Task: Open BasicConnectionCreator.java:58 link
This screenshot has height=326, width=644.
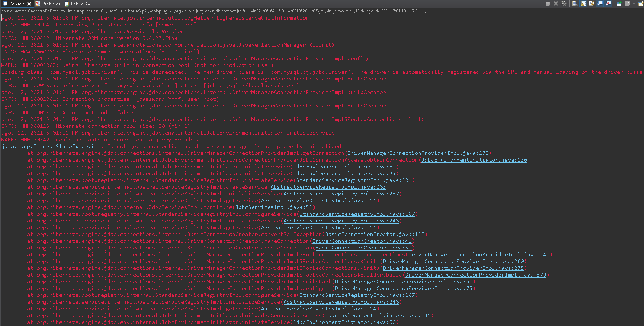Action: (x=363, y=248)
